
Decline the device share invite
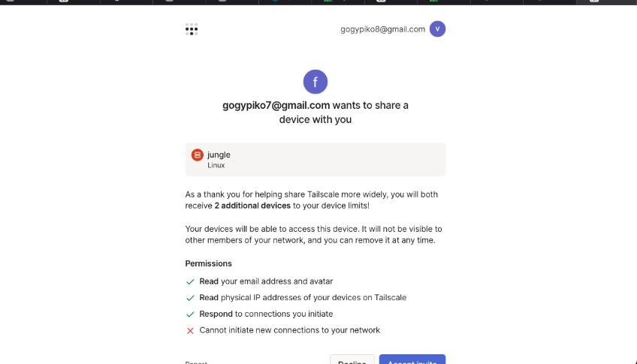(352, 361)
